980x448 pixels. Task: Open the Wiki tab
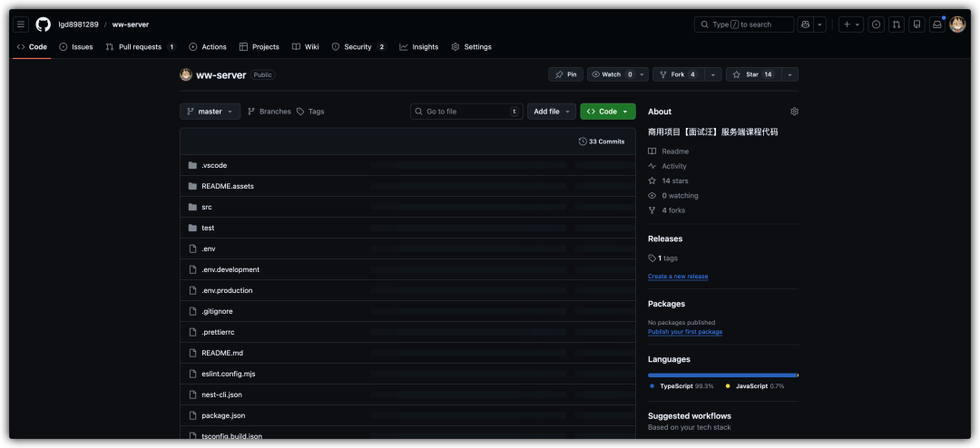[306, 47]
